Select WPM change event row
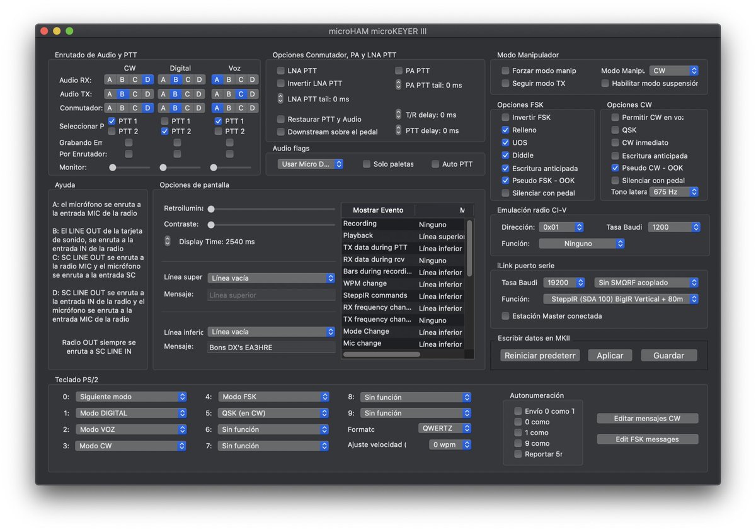 click(x=403, y=284)
